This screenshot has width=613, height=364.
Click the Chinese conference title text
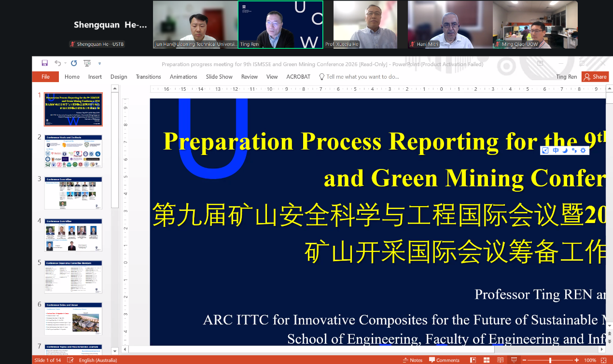[x=379, y=233]
